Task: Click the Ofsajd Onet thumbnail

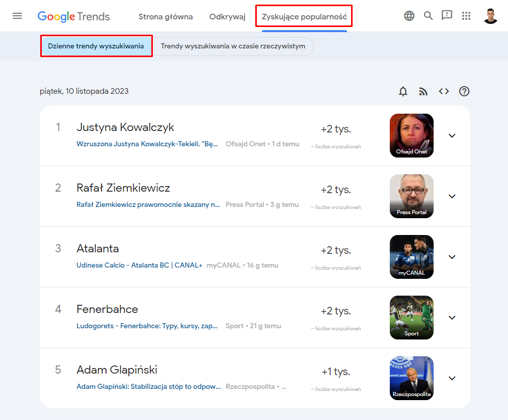Action: pyautogui.click(x=412, y=136)
